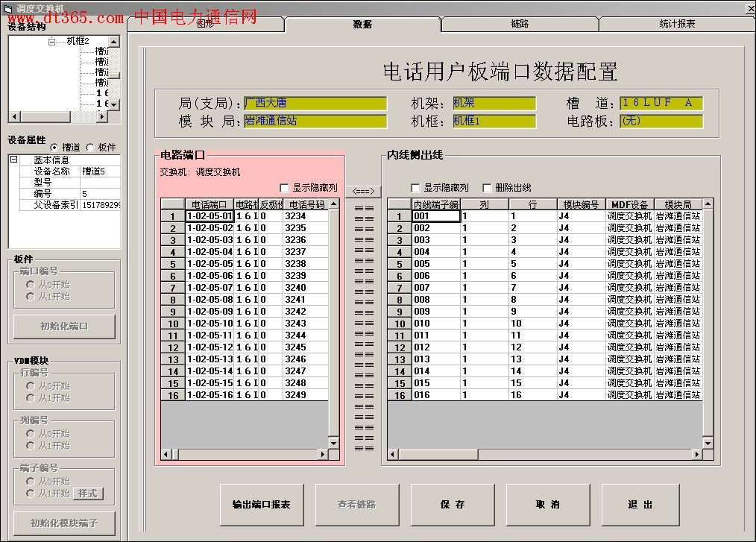This screenshot has height=542, width=756.
Task: Click right scroll arrow under inner line table
Action: pyautogui.click(x=697, y=454)
